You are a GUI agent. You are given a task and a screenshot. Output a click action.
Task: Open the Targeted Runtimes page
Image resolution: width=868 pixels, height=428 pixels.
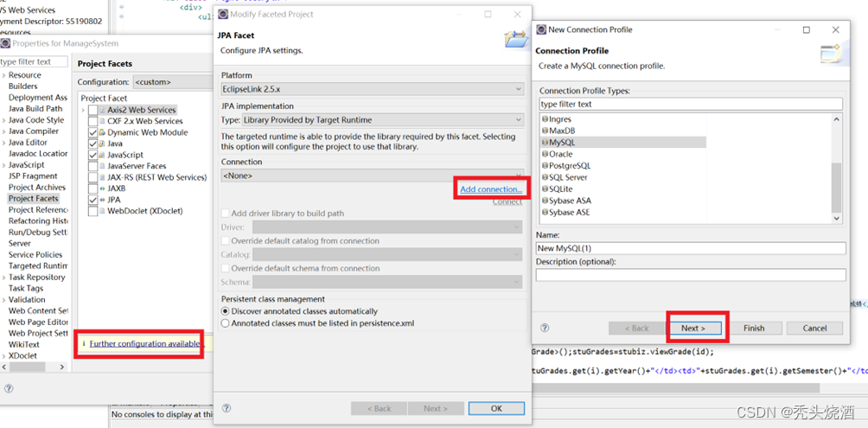pyautogui.click(x=38, y=265)
